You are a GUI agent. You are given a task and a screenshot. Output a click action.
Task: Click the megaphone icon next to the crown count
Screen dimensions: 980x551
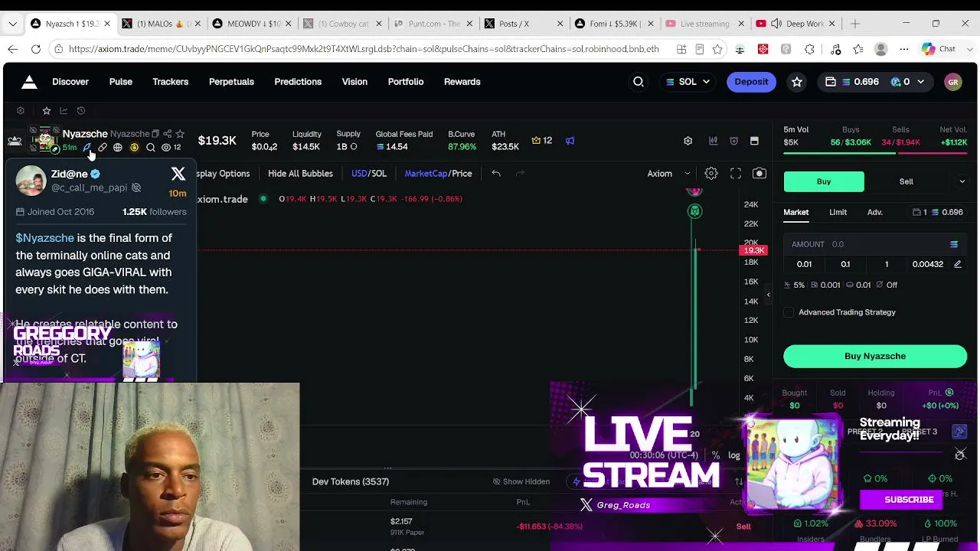coord(570,141)
